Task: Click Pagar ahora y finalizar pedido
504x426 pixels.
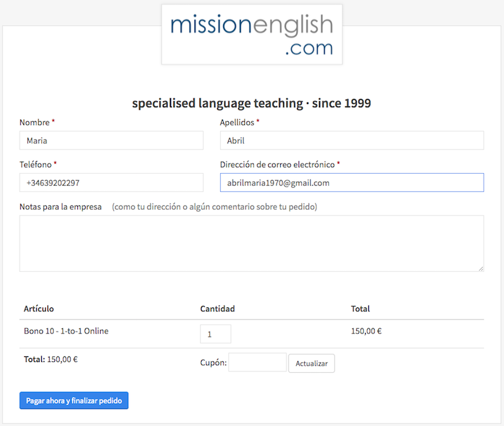Action: point(74,401)
